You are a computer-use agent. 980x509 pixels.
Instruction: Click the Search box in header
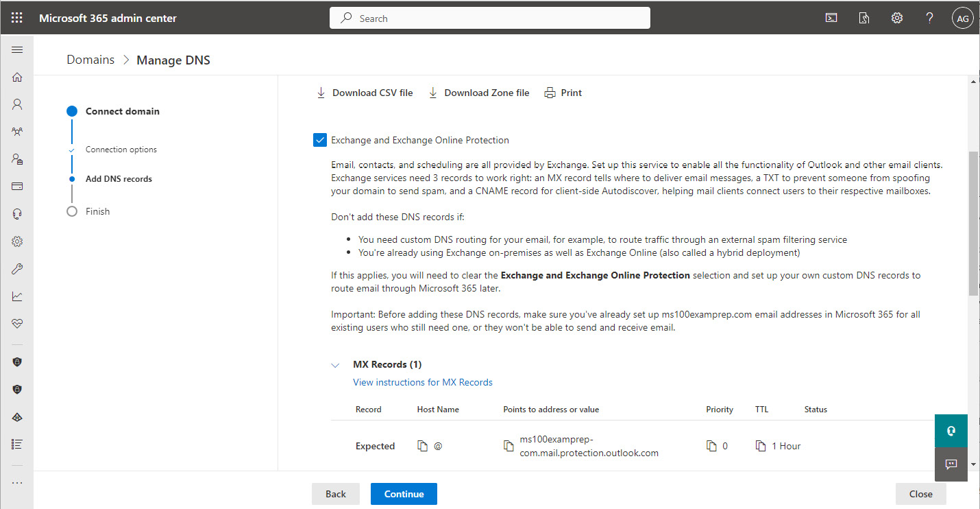tap(490, 19)
